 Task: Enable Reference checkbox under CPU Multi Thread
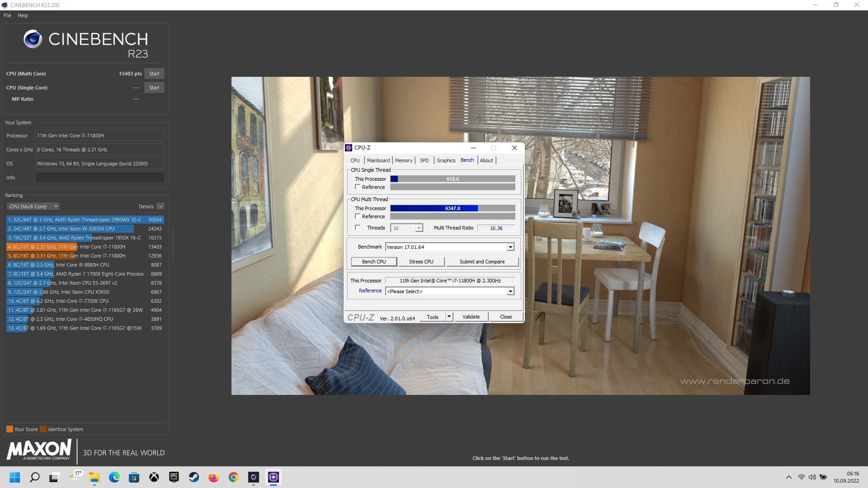coord(358,216)
